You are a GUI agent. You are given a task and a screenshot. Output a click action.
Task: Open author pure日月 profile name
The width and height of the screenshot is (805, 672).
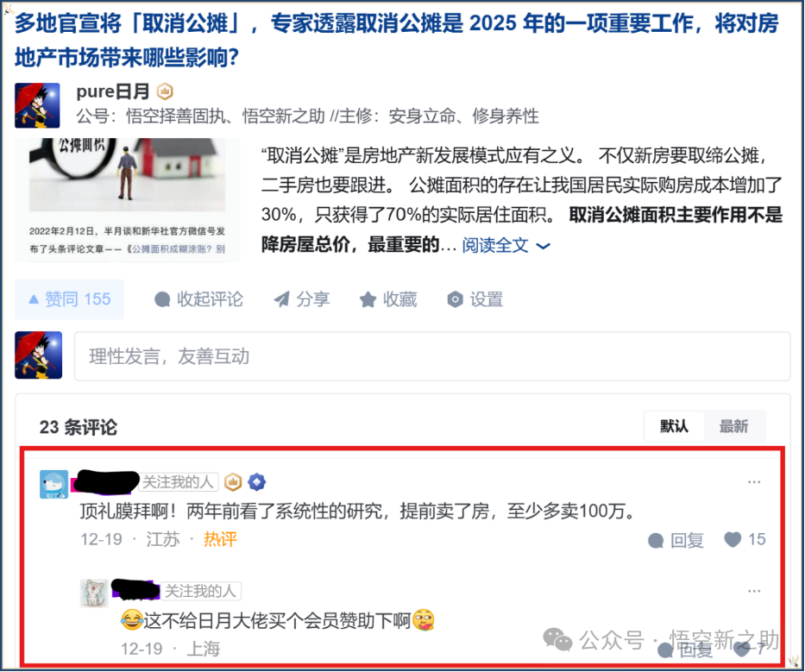pos(113,91)
